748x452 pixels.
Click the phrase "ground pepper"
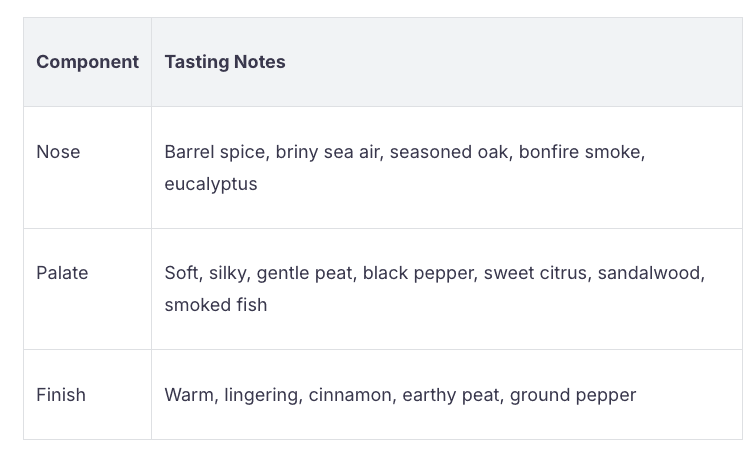[573, 395]
